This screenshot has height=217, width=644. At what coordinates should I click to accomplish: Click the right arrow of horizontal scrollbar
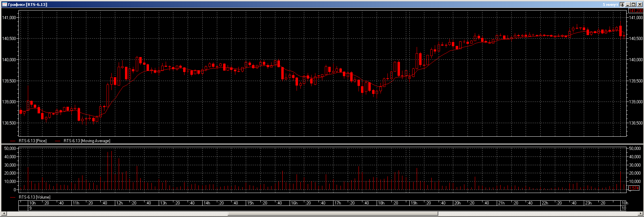[x=641, y=213]
